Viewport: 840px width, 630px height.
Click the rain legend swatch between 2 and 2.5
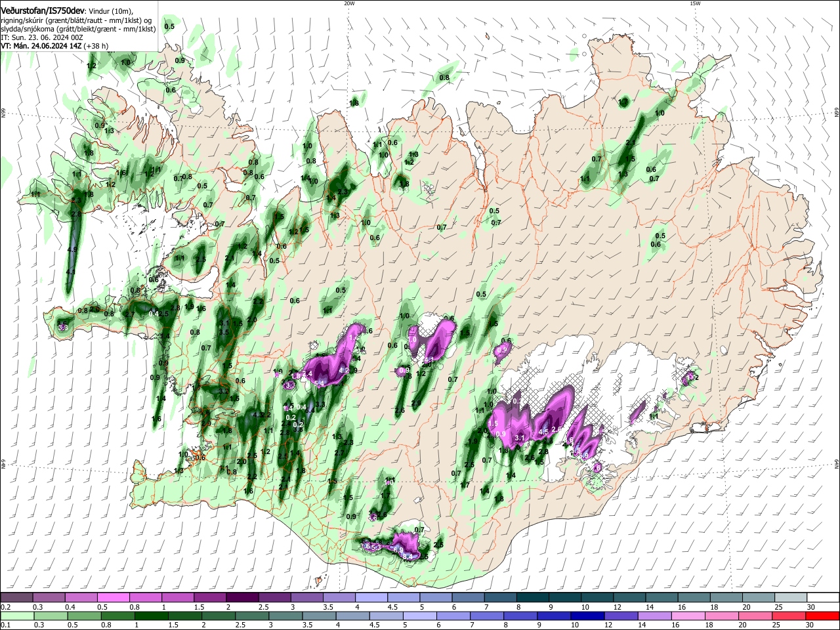point(219,616)
